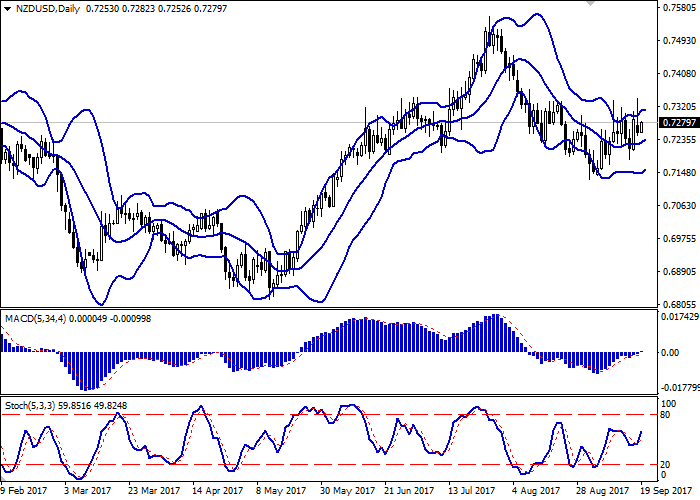Click the 0.70630 price axis label

[679, 206]
